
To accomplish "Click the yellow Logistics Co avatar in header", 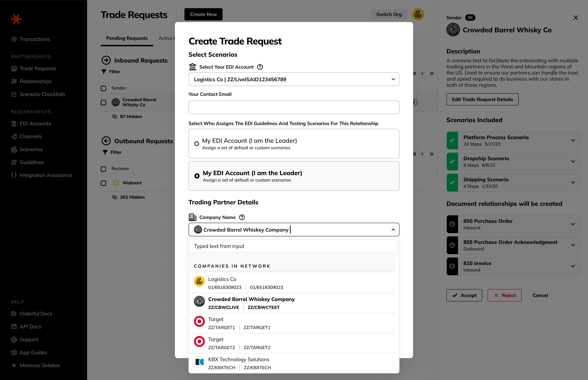I will point(418,14).
